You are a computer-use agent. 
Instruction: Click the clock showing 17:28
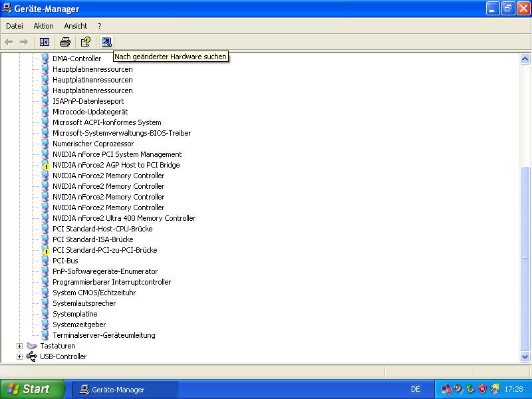click(513, 389)
